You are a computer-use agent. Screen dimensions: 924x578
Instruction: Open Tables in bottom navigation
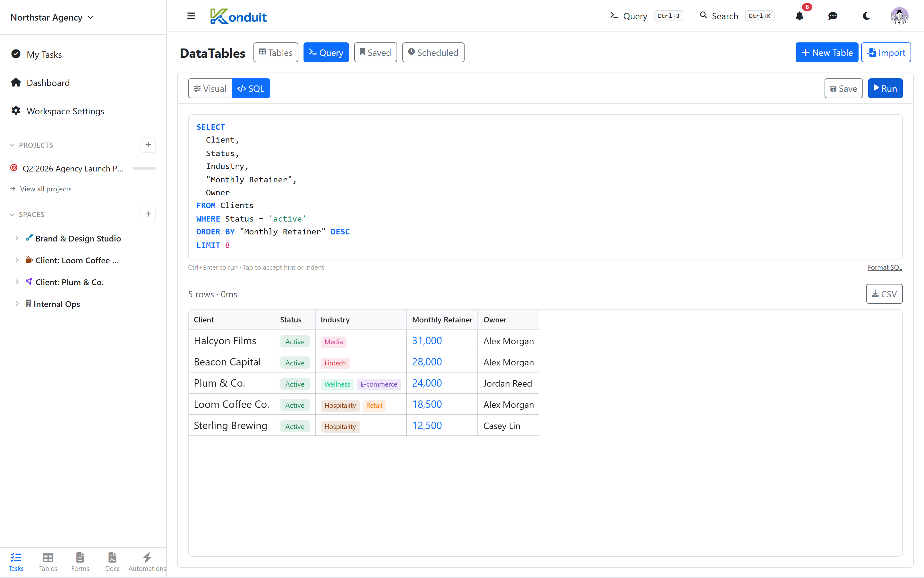[x=48, y=562]
